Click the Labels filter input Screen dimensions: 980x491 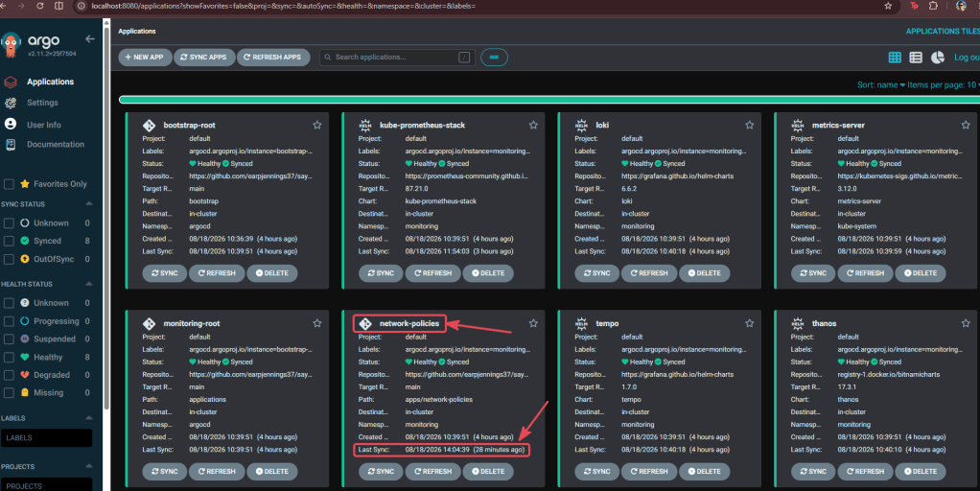point(46,438)
